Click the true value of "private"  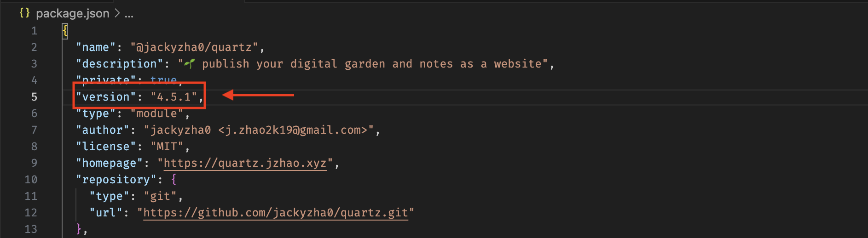pyautogui.click(x=163, y=80)
